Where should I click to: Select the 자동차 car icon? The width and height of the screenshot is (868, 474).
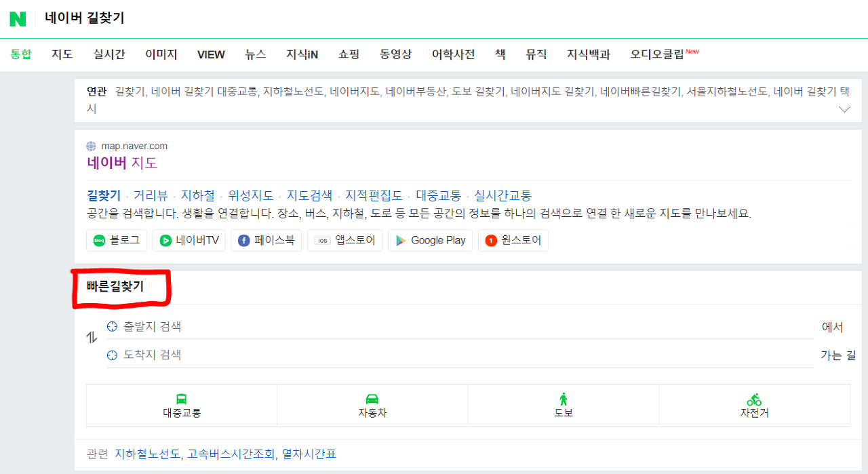(x=372, y=399)
